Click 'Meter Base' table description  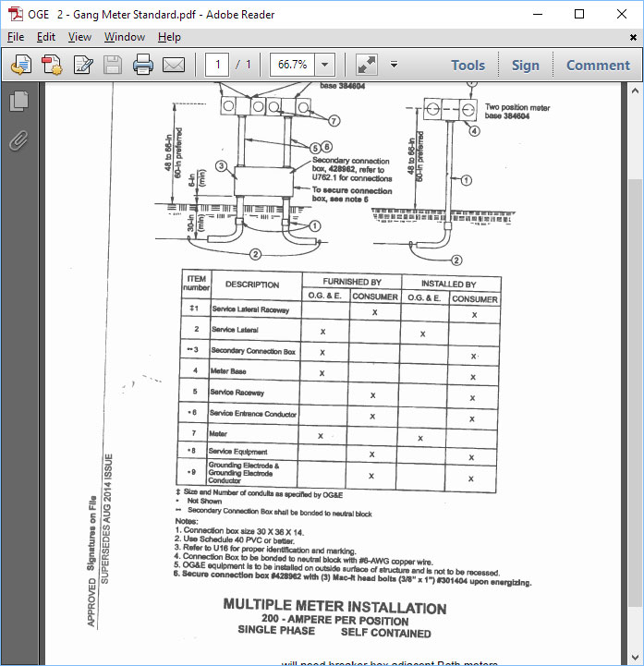(x=228, y=371)
